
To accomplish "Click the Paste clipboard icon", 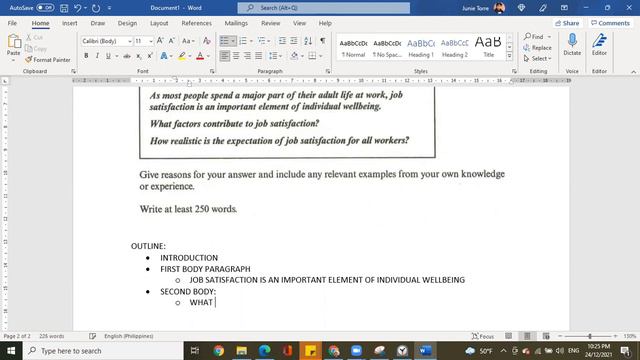I will pos(14,41).
